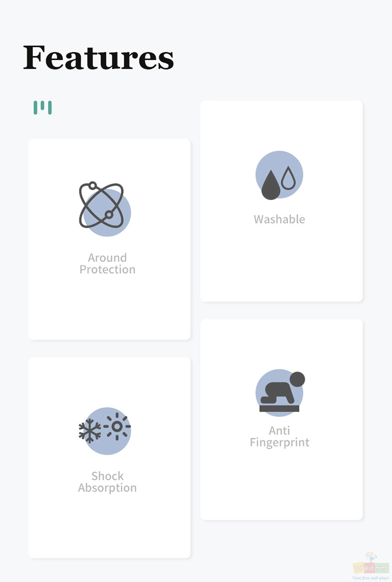Select the word Shock in the card label
Screen dimensions: 392x582
(107, 476)
